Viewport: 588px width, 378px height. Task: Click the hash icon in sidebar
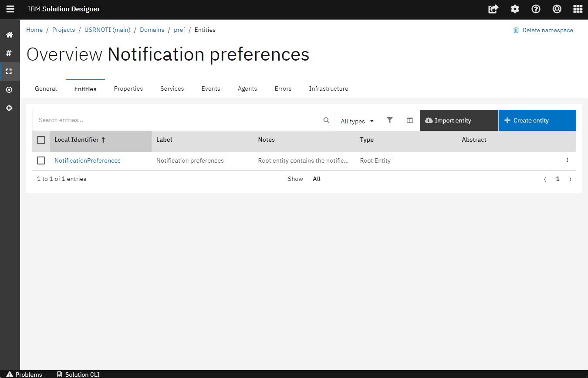coord(9,53)
